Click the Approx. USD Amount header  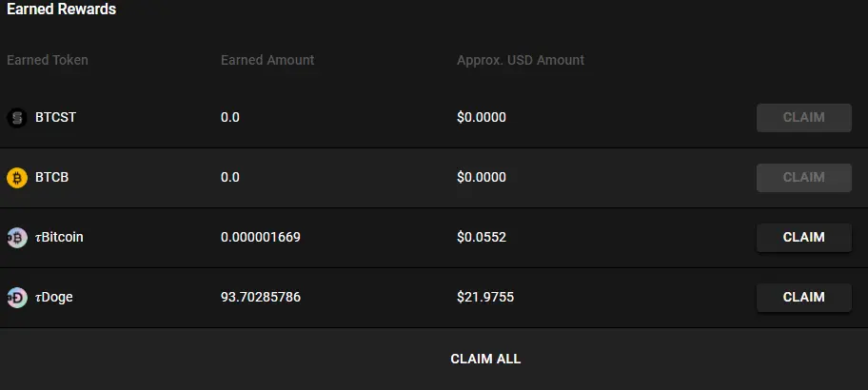pos(521,60)
